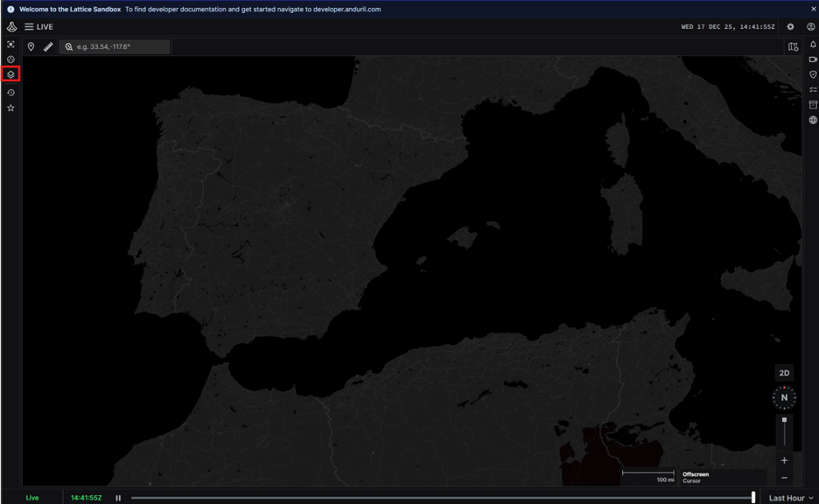Click the Live status indicator
Screen dimensions: 819x504
32,498
